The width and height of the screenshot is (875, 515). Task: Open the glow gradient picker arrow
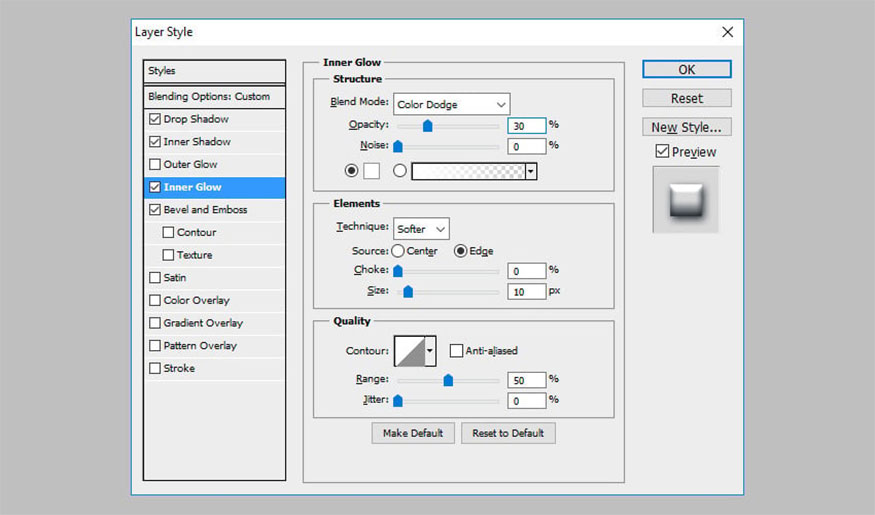(x=531, y=171)
